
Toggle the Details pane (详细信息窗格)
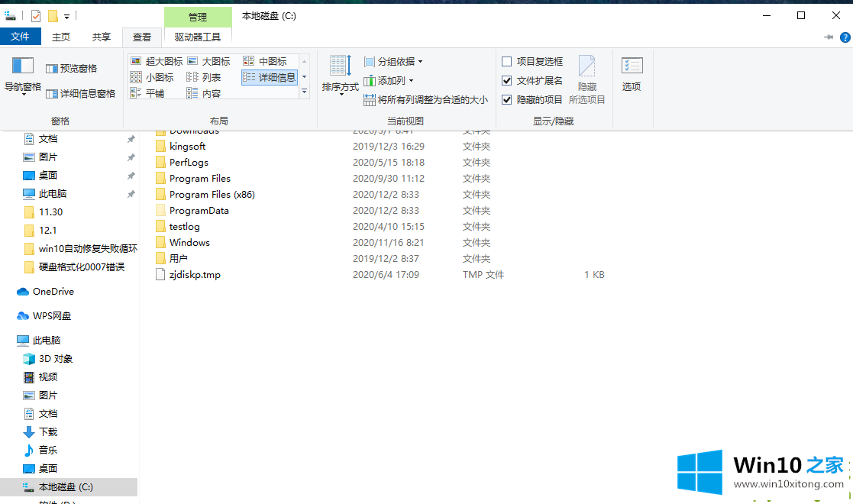coord(80,94)
